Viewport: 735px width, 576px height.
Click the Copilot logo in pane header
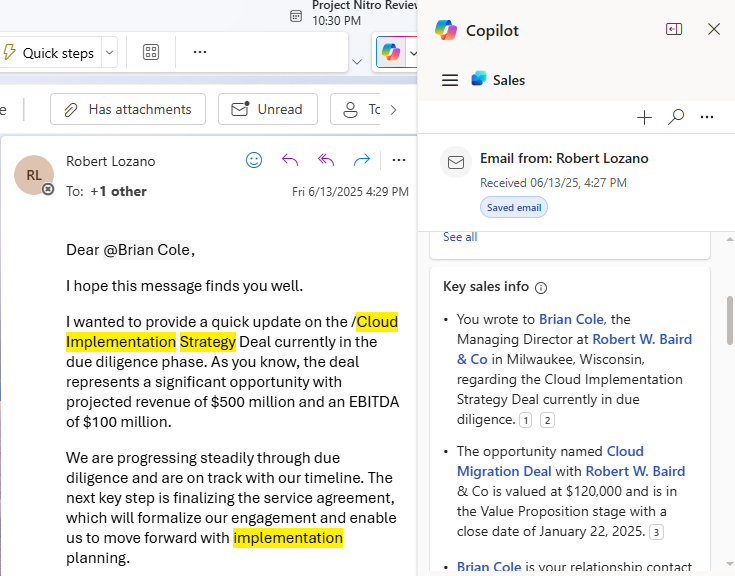point(446,30)
